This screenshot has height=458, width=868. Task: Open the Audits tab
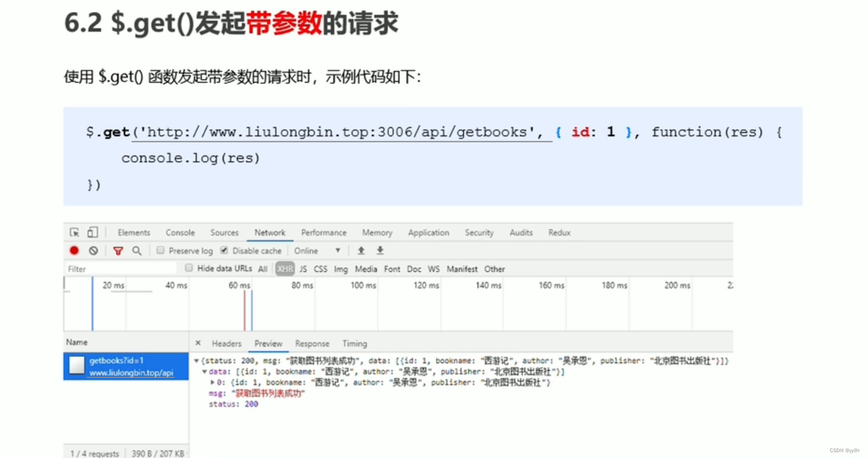[x=521, y=233]
